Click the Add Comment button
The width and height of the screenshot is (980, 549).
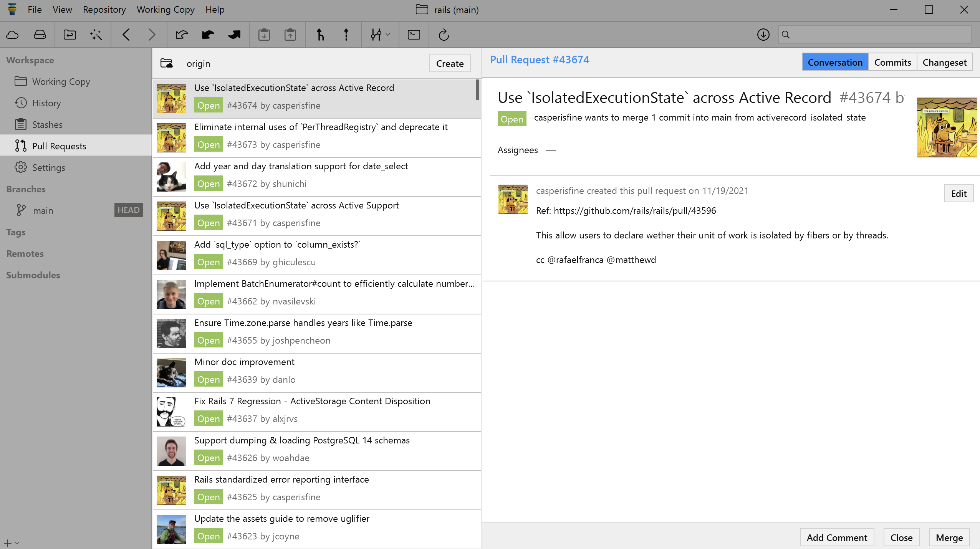pos(837,537)
